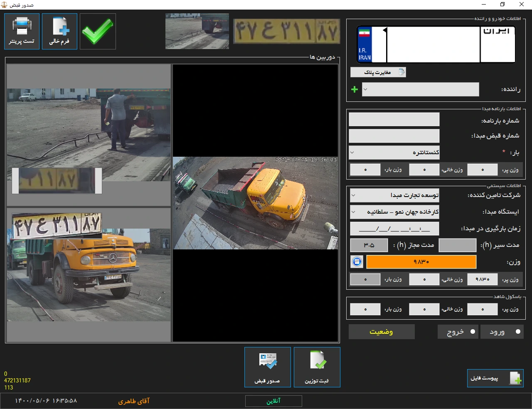The height and width of the screenshot is (409, 532).
Task: Click the system full weight field ۹۸۳۰
Action: [x=483, y=279]
